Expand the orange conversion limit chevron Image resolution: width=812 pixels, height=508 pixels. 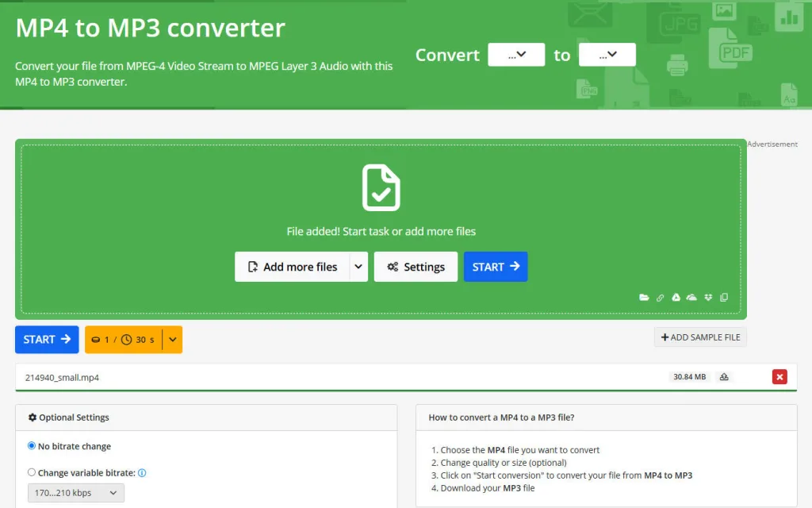pos(172,339)
